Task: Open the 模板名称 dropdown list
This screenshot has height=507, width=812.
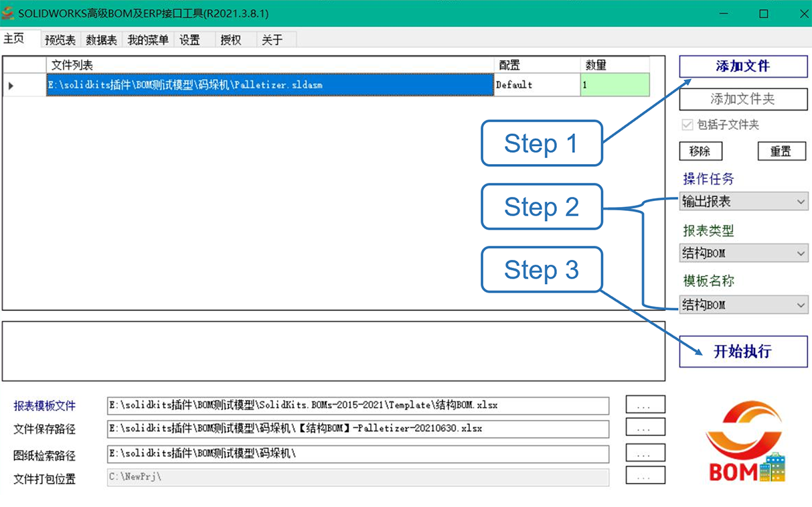Action: tap(743, 305)
